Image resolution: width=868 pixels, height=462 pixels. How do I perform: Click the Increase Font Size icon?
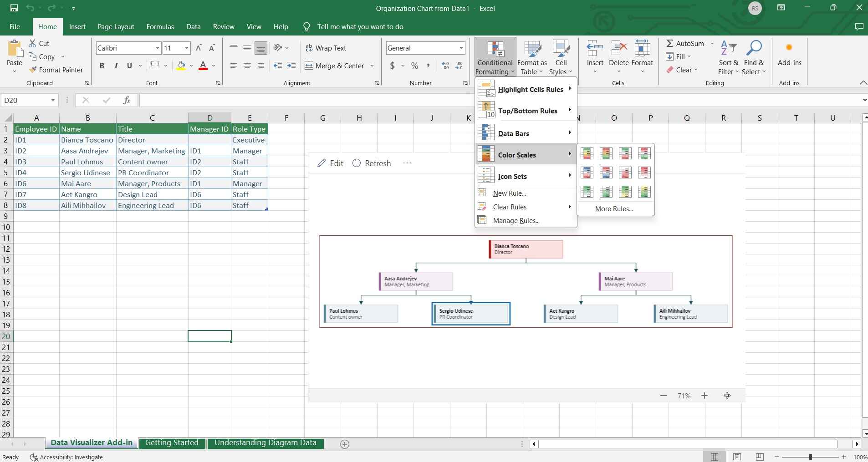coord(199,48)
